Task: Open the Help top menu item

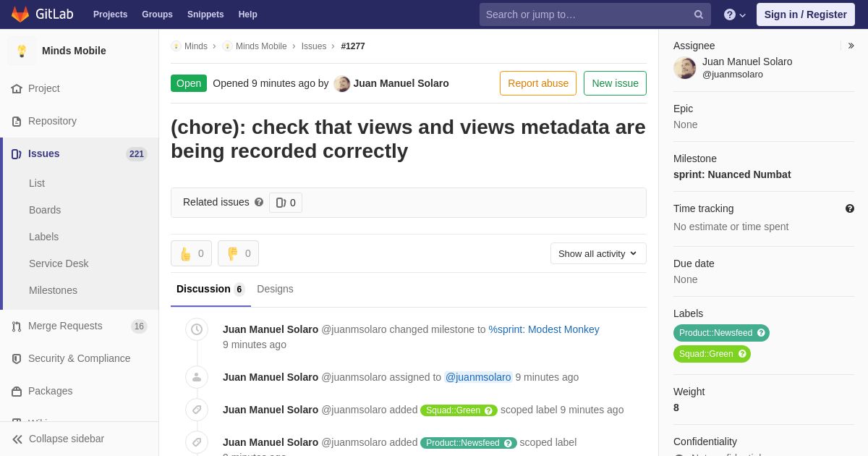Action: pos(248,14)
